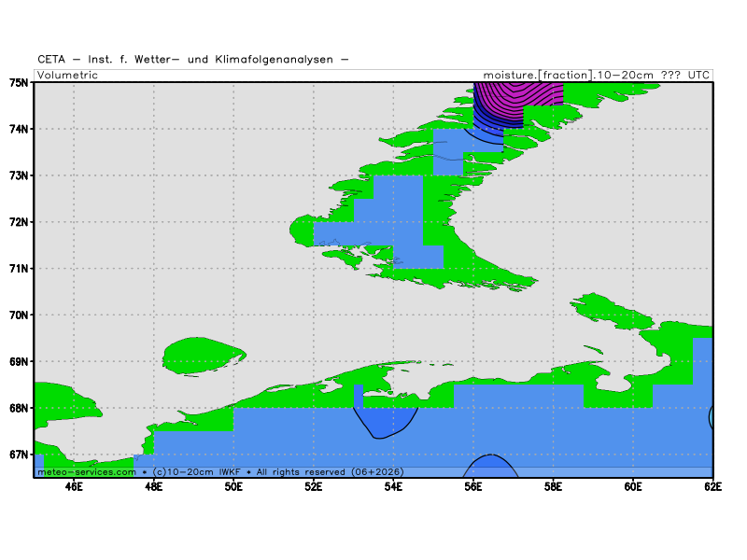Click the CETA institute title text
Screen dimensions: 747x560
[x=193, y=60]
